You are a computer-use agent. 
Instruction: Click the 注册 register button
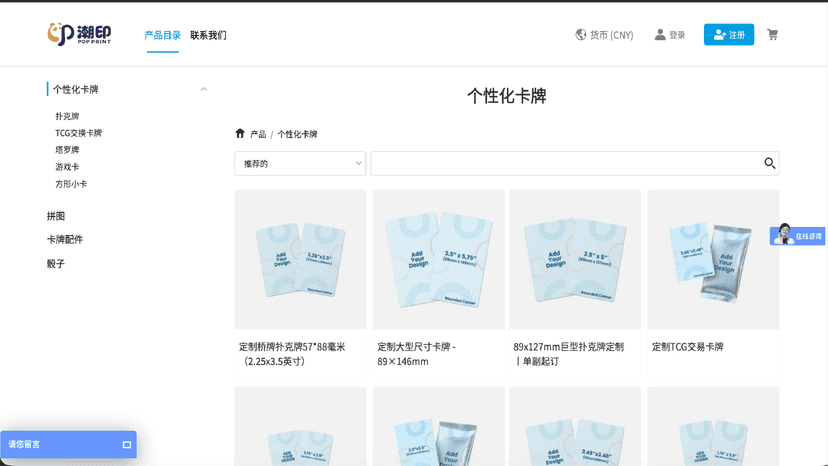point(729,35)
